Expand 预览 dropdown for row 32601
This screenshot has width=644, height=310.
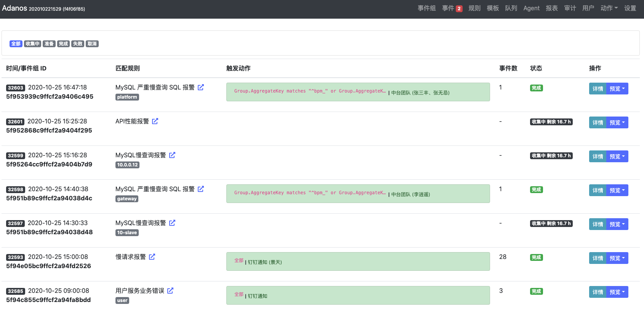coord(617,123)
